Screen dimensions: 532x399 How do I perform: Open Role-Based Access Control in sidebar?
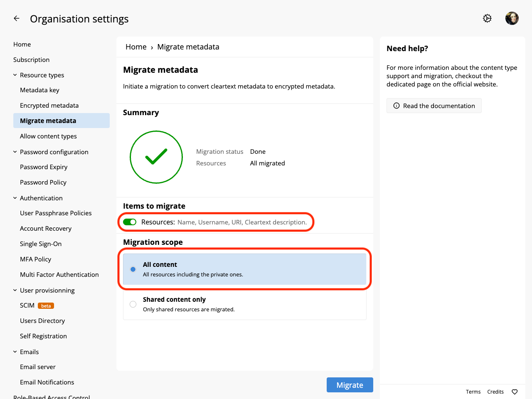point(52,397)
